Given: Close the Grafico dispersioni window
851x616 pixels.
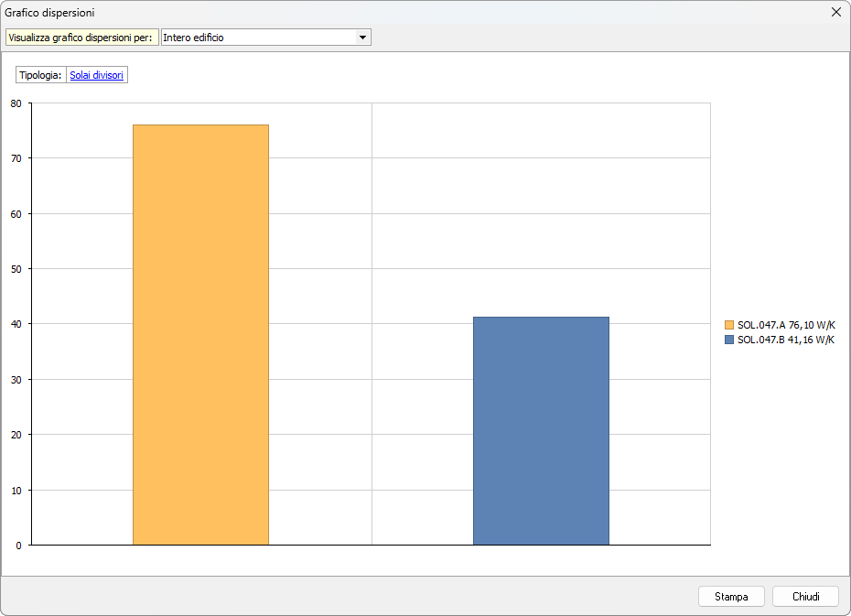Looking at the screenshot, I should 835,12.
